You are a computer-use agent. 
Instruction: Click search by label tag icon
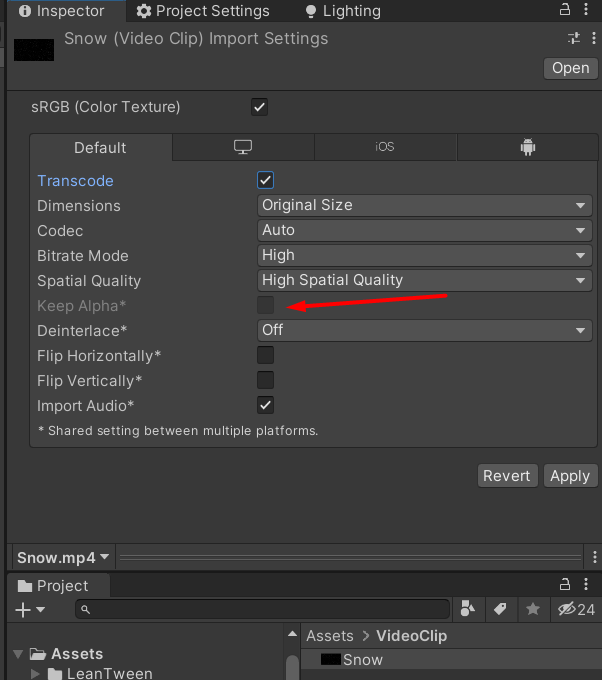pyautogui.click(x=500, y=609)
